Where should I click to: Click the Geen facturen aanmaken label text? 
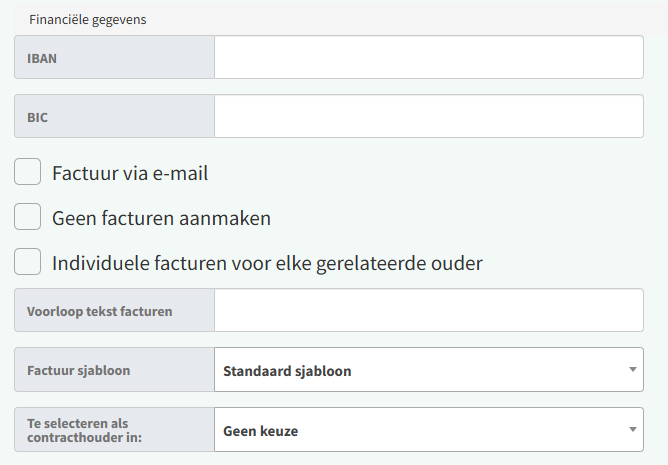[161, 218]
